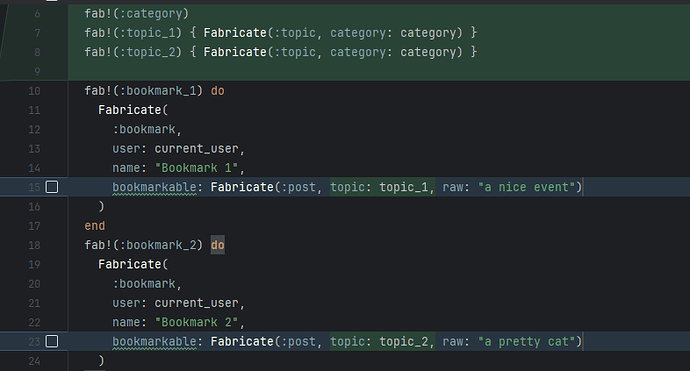Click Fabricate call on line 8

click(x=333, y=52)
